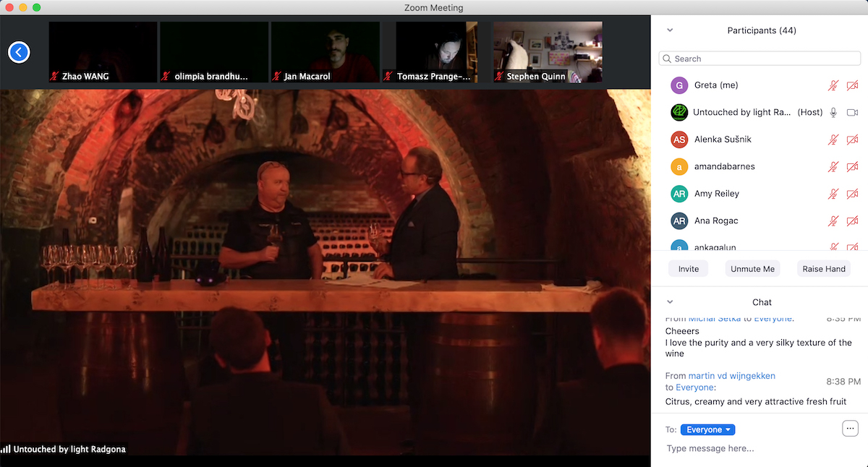868x467 pixels.
Task: Click the chat more options ellipsis icon
Action: point(850,429)
